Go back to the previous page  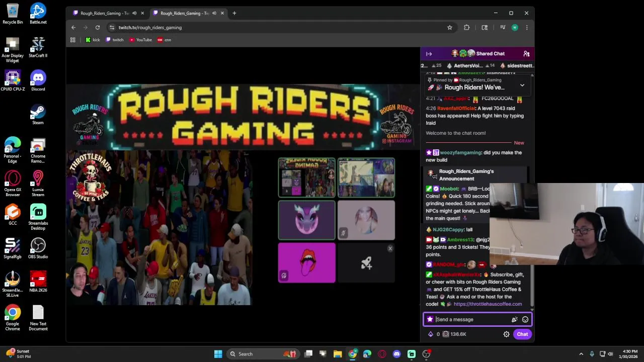tap(73, 28)
